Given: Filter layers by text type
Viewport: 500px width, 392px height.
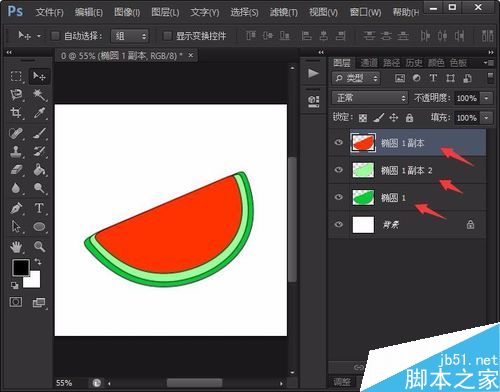Looking at the screenshot, I should point(433,78).
